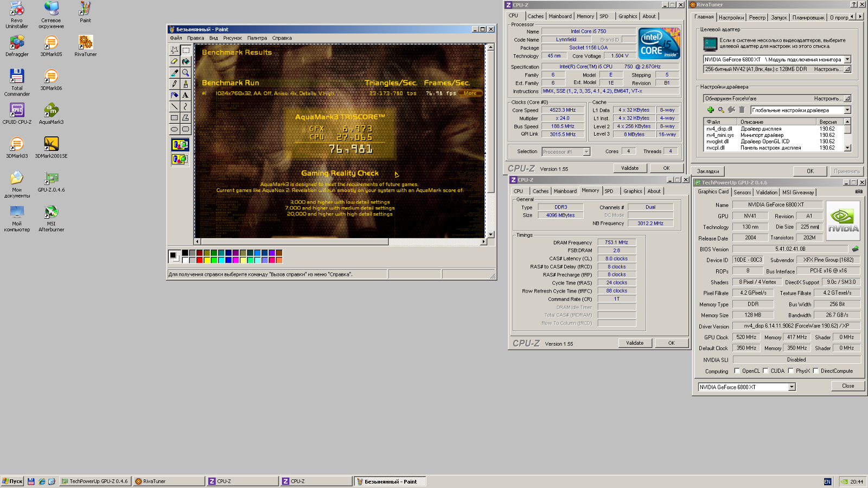Click the down arrow of RivaTuner file list scrollbar
868x488 pixels.
(847, 148)
